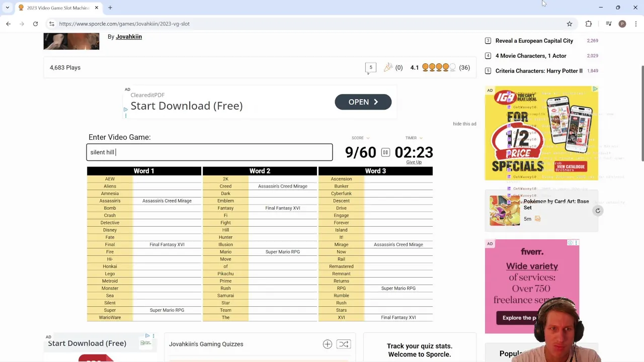Refresh the suggested quiz with circular arrow
644x362 pixels.
[x=598, y=211]
